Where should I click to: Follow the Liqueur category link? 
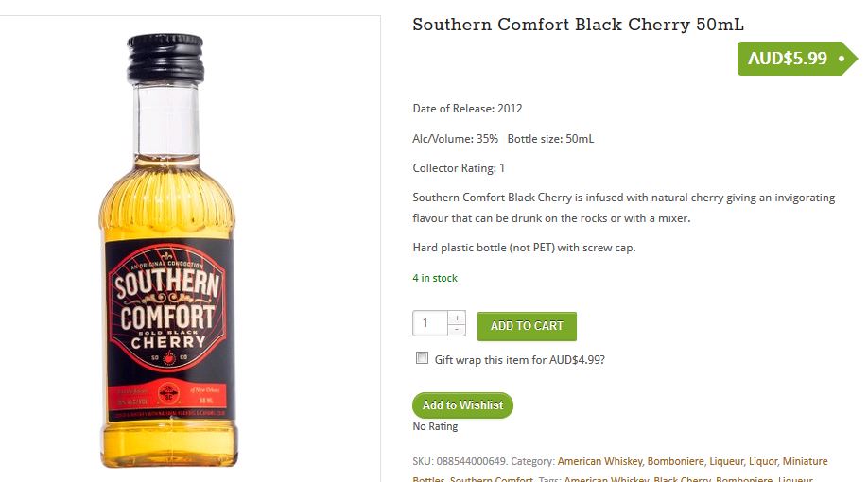click(x=726, y=461)
